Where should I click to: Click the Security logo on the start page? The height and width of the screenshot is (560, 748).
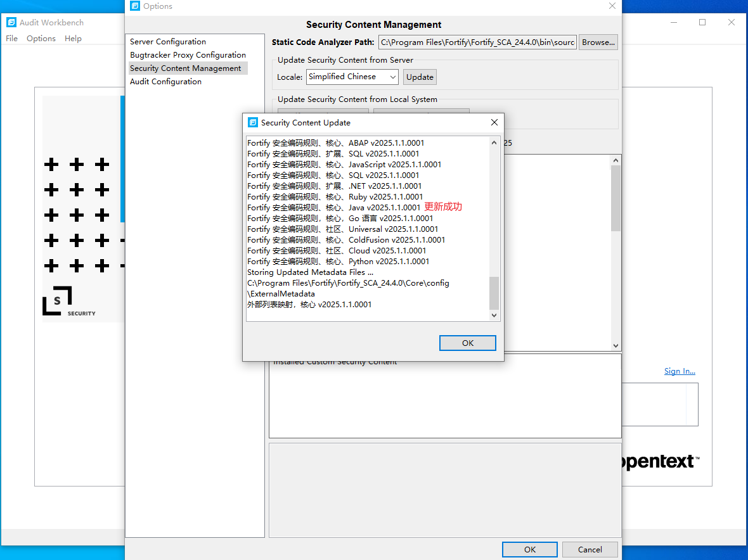coord(68,301)
